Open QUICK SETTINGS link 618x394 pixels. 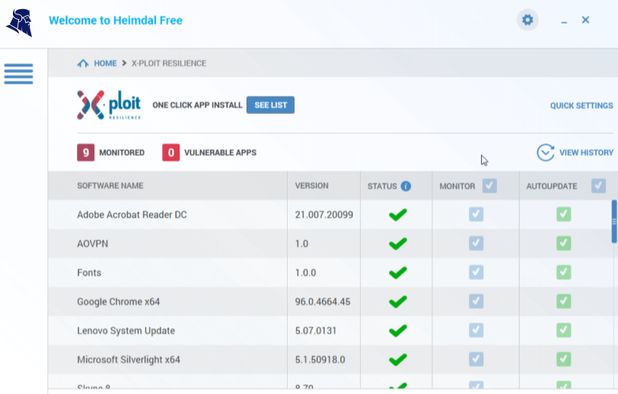click(x=582, y=106)
